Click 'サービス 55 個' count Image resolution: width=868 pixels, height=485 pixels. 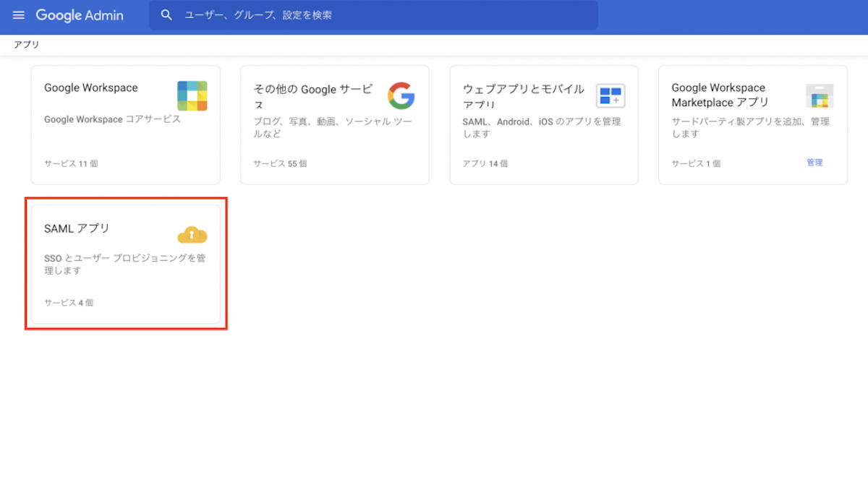(x=280, y=164)
